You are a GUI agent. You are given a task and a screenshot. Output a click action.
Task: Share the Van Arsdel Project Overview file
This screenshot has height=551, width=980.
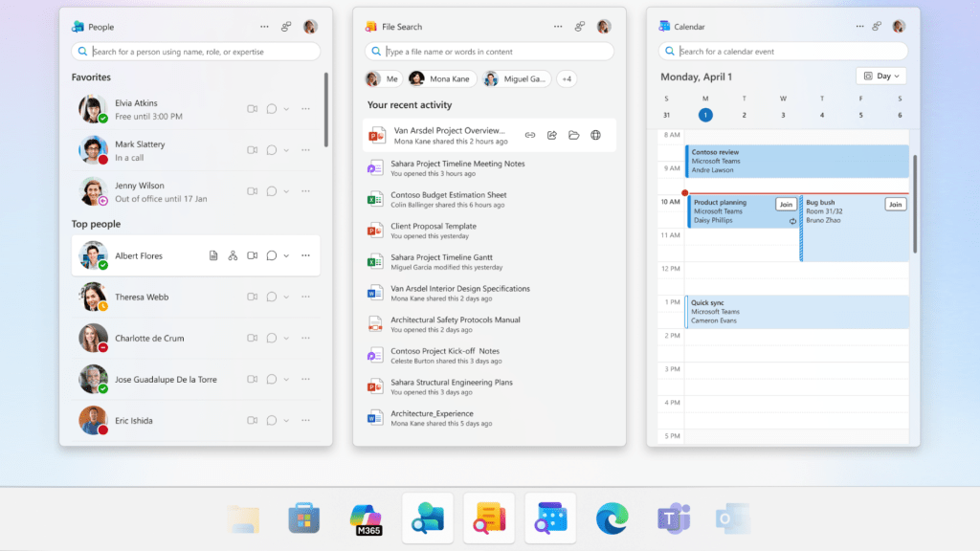point(551,135)
